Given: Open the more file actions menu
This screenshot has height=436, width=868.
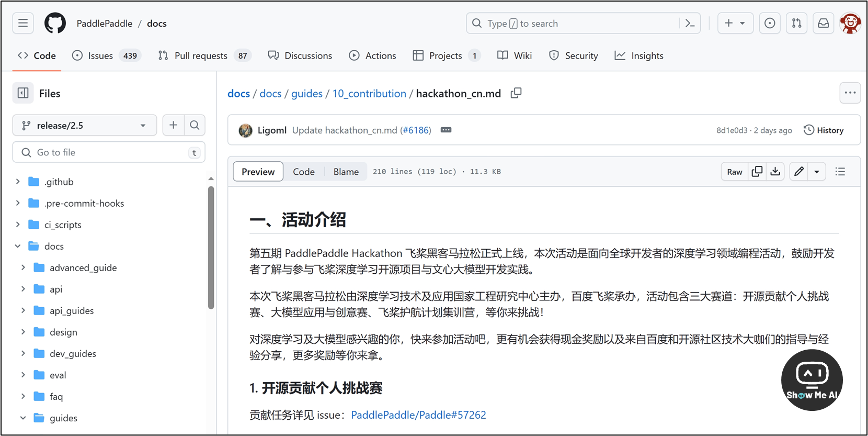Looking at the screenshot, I should pos(850,93).
